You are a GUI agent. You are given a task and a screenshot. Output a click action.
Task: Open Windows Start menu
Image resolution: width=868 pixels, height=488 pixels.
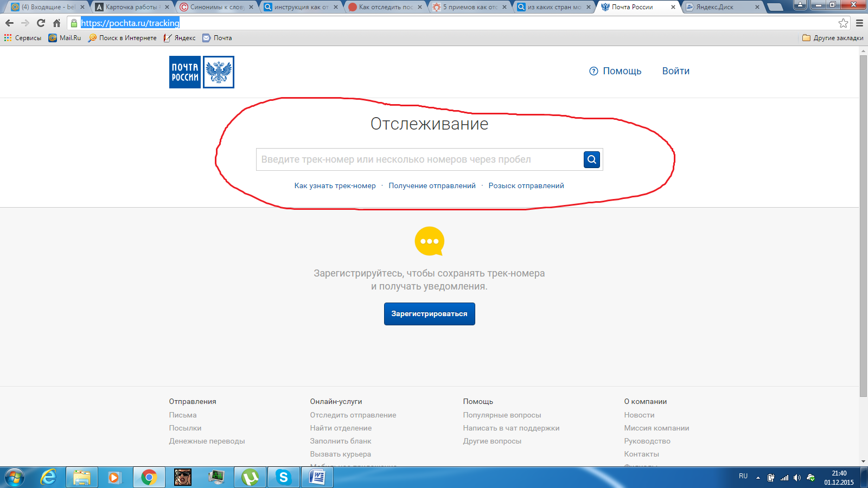coord(15,477)
